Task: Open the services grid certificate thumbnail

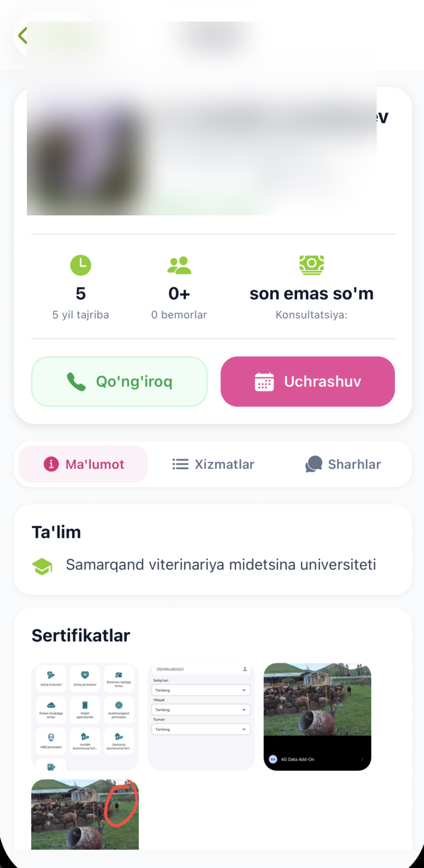Action: [x=85, y=716]
